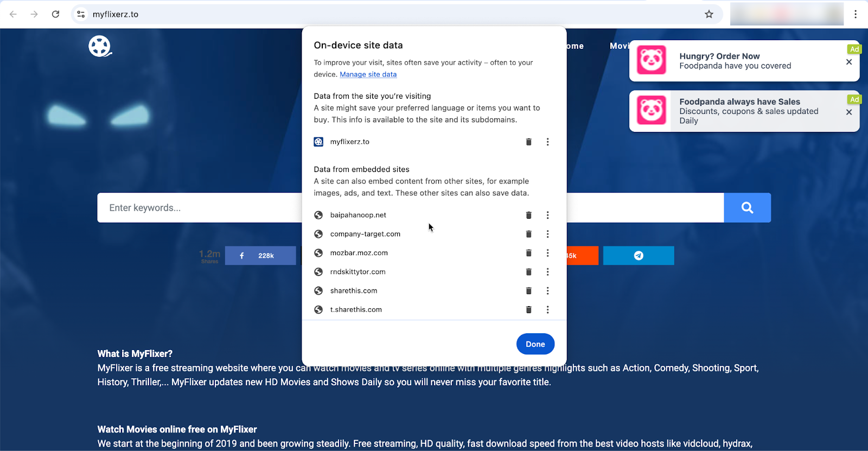Go back to previous page
The image size is (868, 451).
13,14
